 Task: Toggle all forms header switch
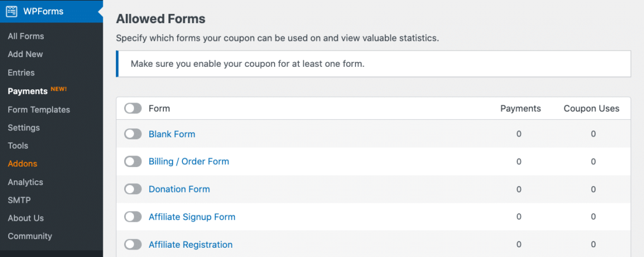click(x=133, y=108)
